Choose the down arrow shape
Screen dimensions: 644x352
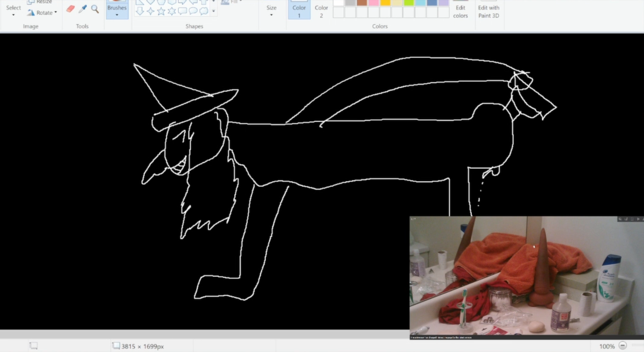pyautogui.click(x=140, y=11)
